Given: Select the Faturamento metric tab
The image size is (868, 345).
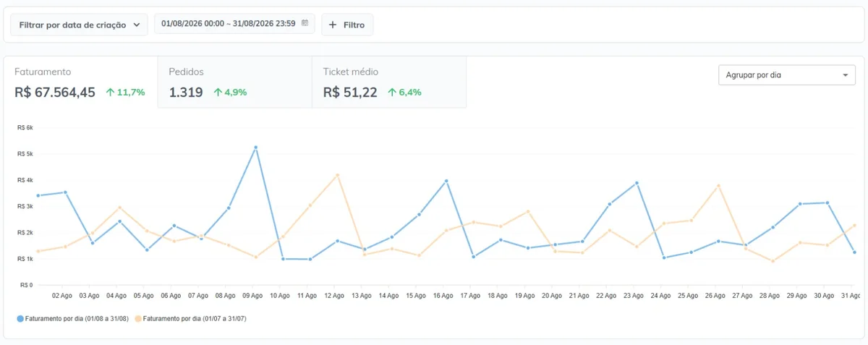Looking at the screenshot, I should [80, 82].
